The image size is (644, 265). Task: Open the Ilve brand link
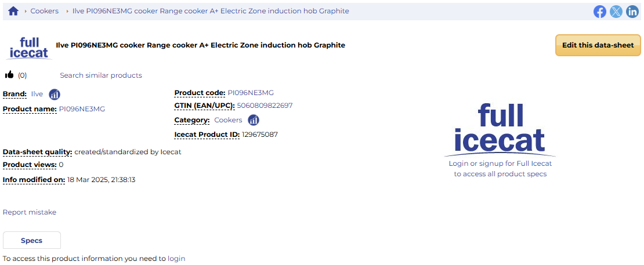(37, 94)
